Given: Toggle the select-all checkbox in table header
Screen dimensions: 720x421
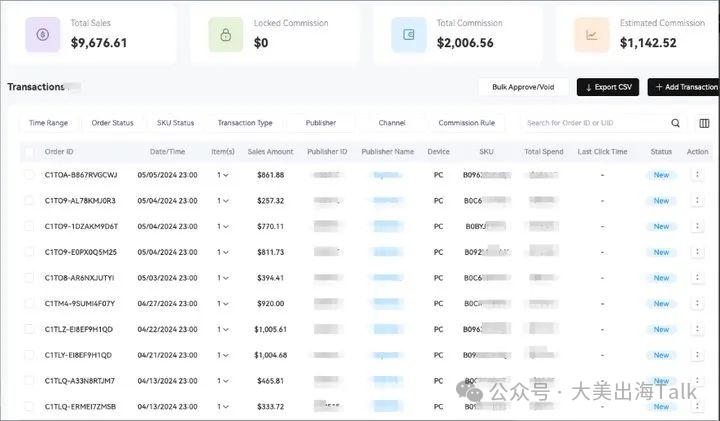Looking at the screenshot, I should click(x=29, y=152).
